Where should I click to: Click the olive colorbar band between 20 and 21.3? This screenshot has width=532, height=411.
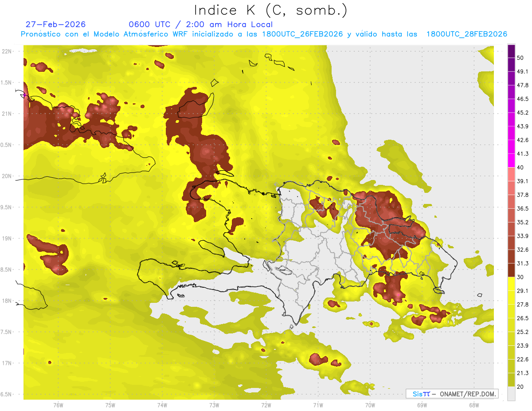511,380
